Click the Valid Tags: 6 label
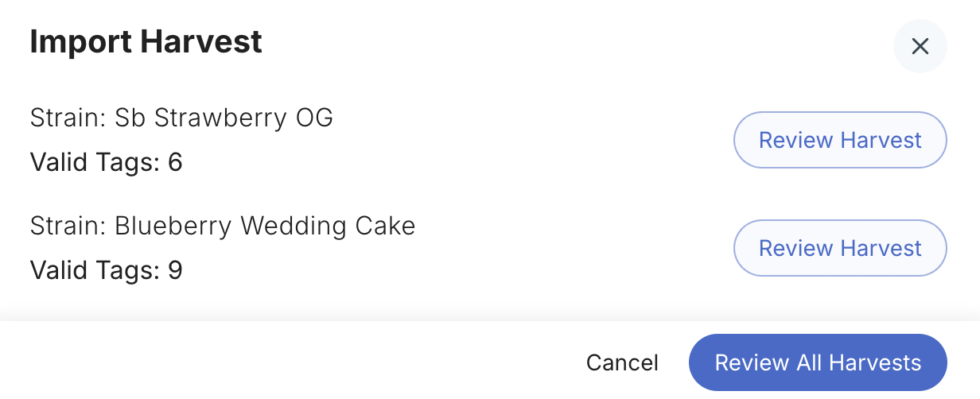 point(107,162)
